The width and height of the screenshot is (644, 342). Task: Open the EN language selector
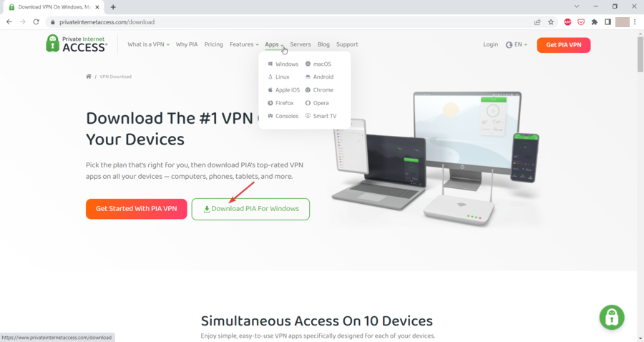tap(516, 44)
